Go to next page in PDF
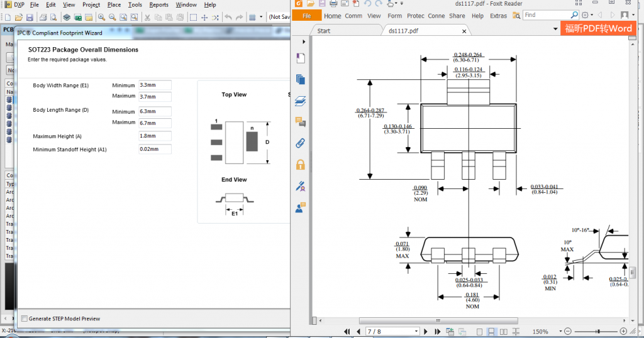Image resolution: width=644 pixels, height=338 pixels. tap(426, 331)
